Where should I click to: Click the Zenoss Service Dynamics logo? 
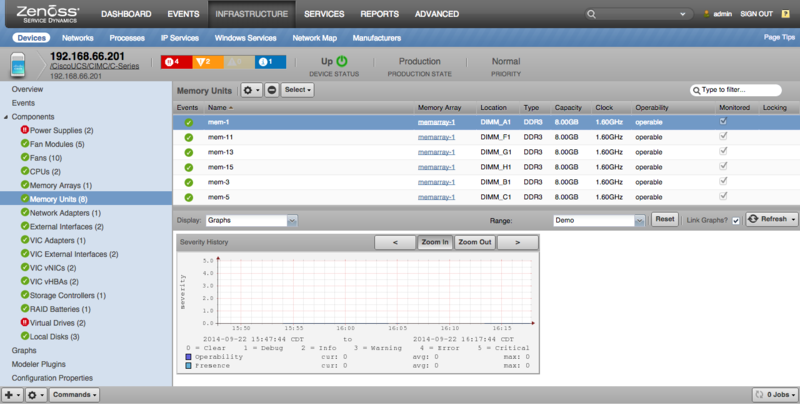point(47,14)
